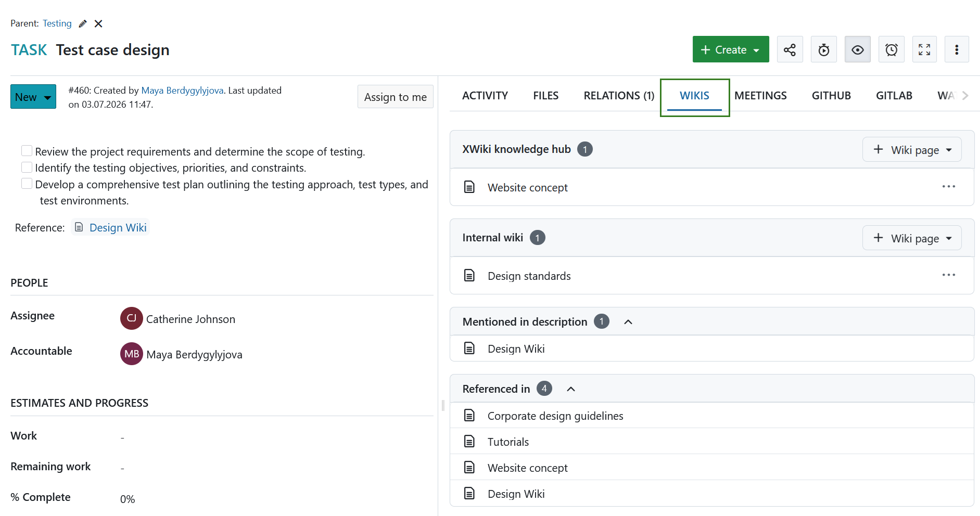Open Design Wiki under Referenced in

click(x=516, y=494)
